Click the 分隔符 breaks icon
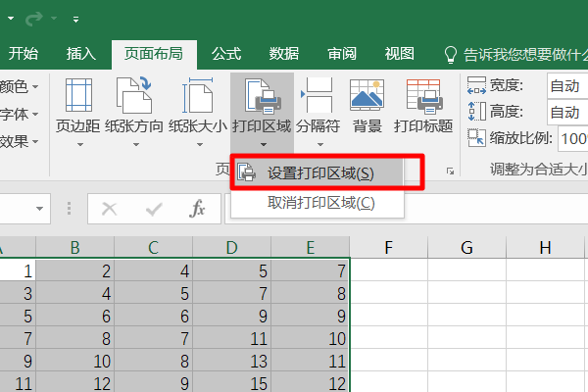588x392 pixels. pyautogui.click(x=318, y=95)
